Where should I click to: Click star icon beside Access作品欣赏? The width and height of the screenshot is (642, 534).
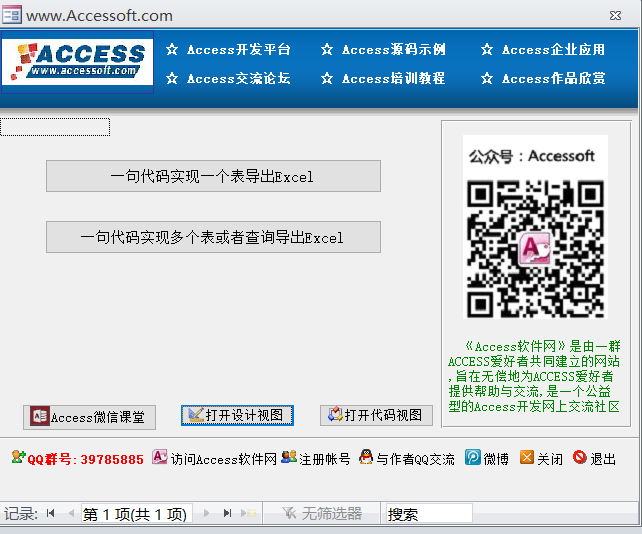pyautogui.click(x=487, y=78)
